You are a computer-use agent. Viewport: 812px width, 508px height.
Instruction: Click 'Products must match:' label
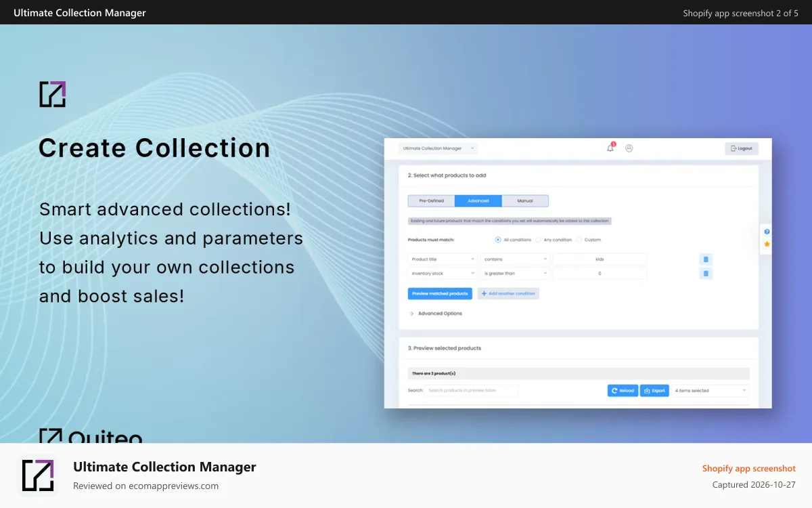[x=431, y=240]
